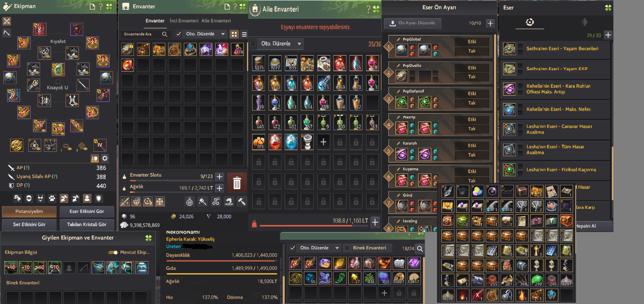Viewport: 644px width, 304px height.
Task: Toggle the Oto. Düzenle checkbox in Envanter
Action: click(x=179, y=34)
